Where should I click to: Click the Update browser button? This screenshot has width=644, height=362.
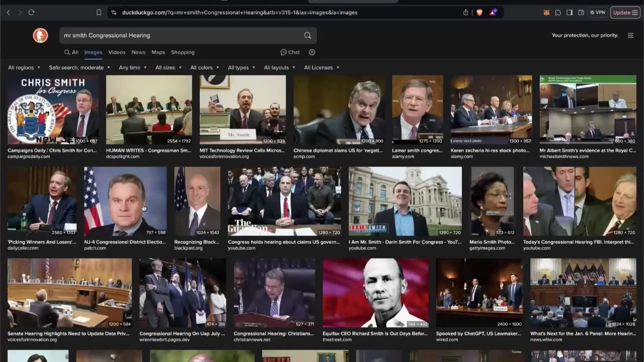(625, 12)
